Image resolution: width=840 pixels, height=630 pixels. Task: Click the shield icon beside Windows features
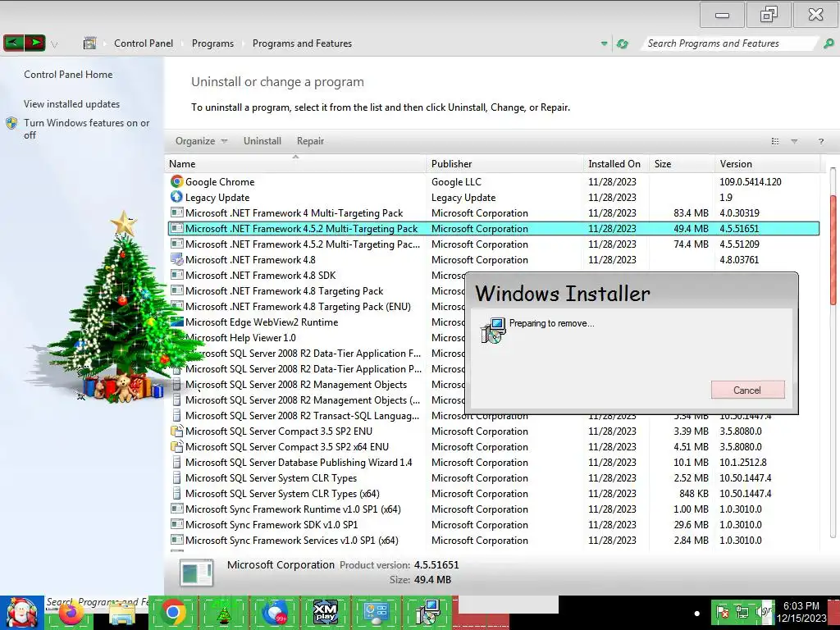11,123
